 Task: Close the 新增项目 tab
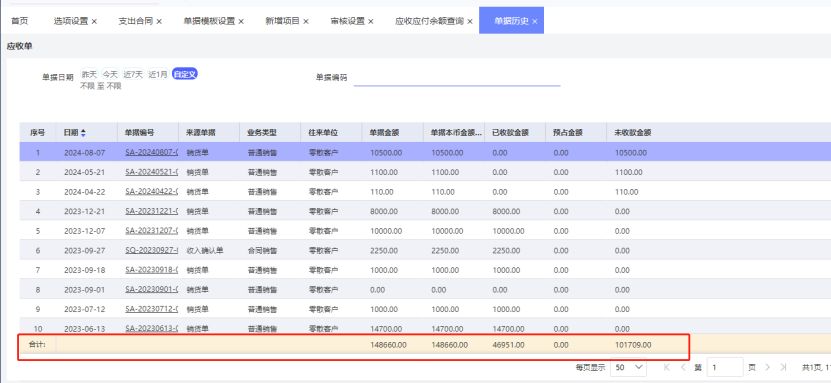pyautogui.click(x=306, y=22)
